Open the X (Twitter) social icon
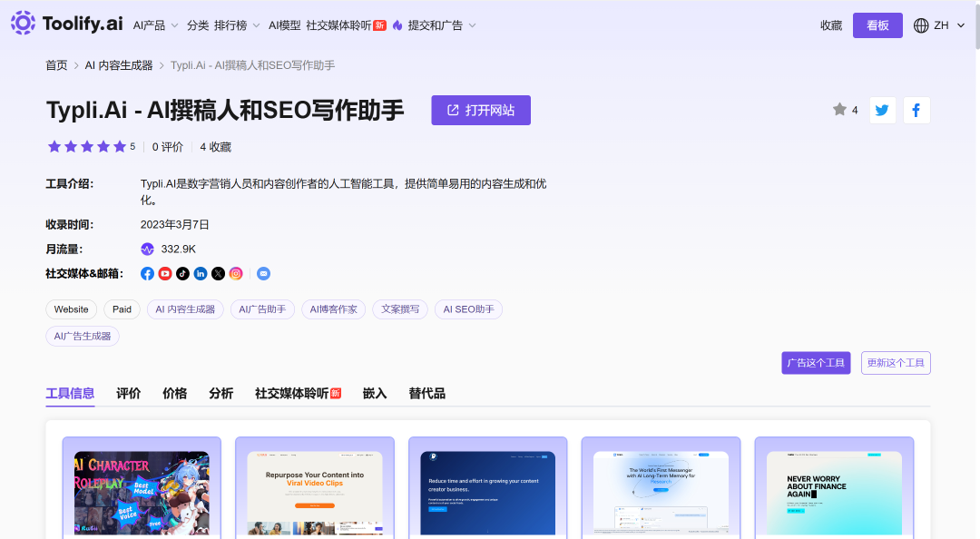Image resolution: width=980 pixels, height=539 pixels. (x=218, y=274)
